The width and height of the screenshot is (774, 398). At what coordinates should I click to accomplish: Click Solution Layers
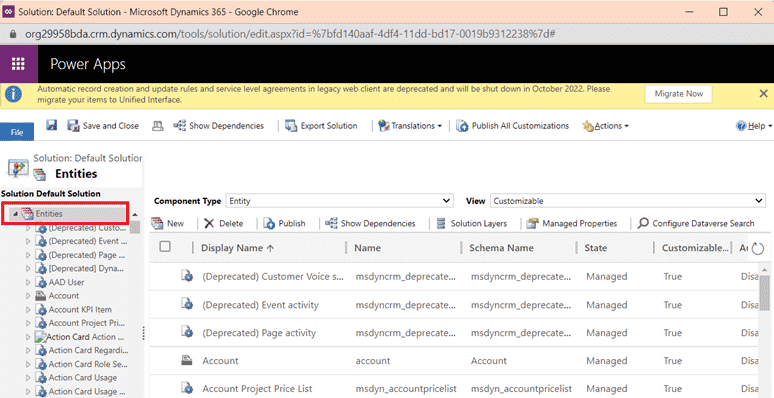(x=471, y=224)
